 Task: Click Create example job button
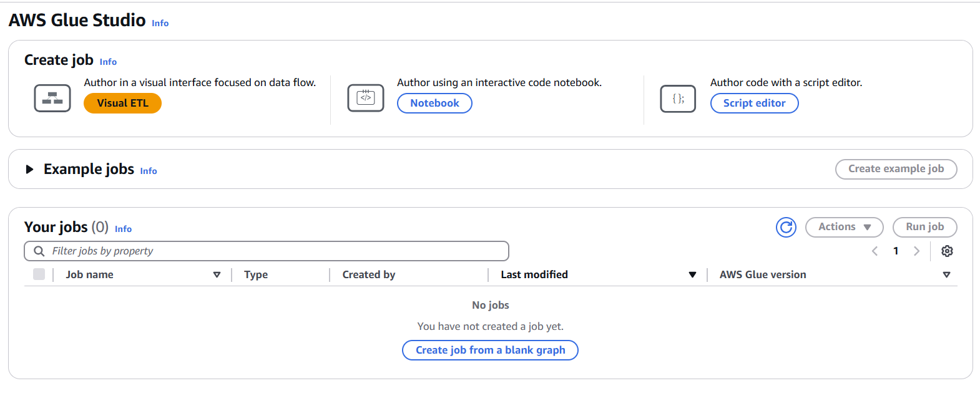pos(896,169)
